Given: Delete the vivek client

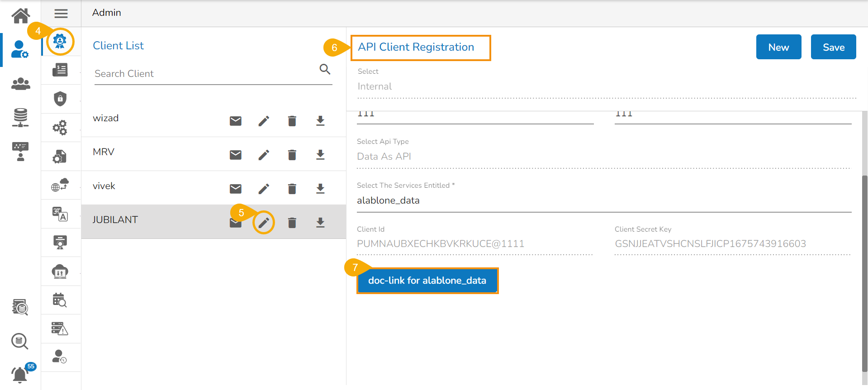Looking at the screenshot, I should (x=292, y=189).
